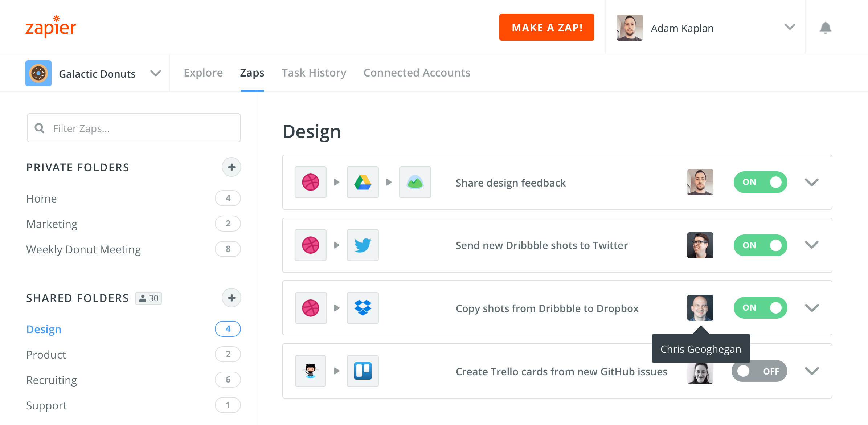Screen dimensions: 868x425
Task: Click the Dropbox icon
Action: coord(363,308)
